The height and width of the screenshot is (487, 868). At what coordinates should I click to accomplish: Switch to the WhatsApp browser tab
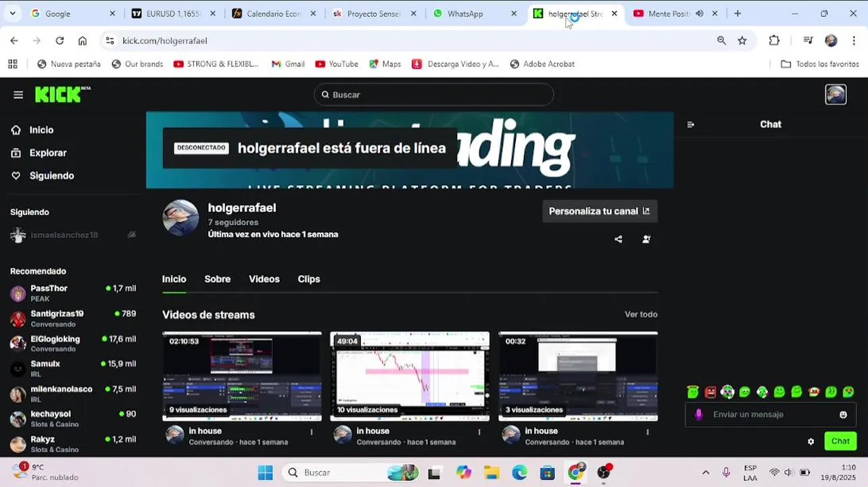point(475,14)
